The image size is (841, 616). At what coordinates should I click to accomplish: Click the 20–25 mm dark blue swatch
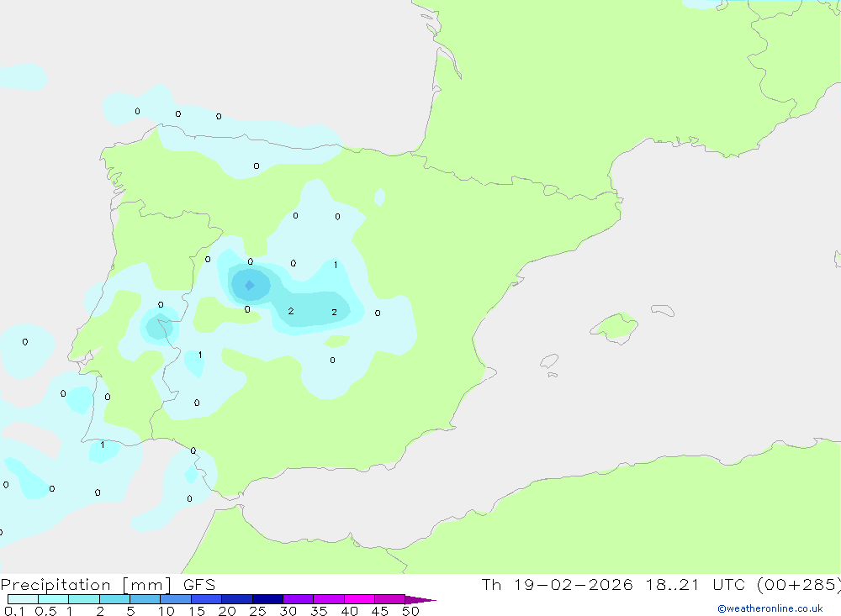[236, 599]
